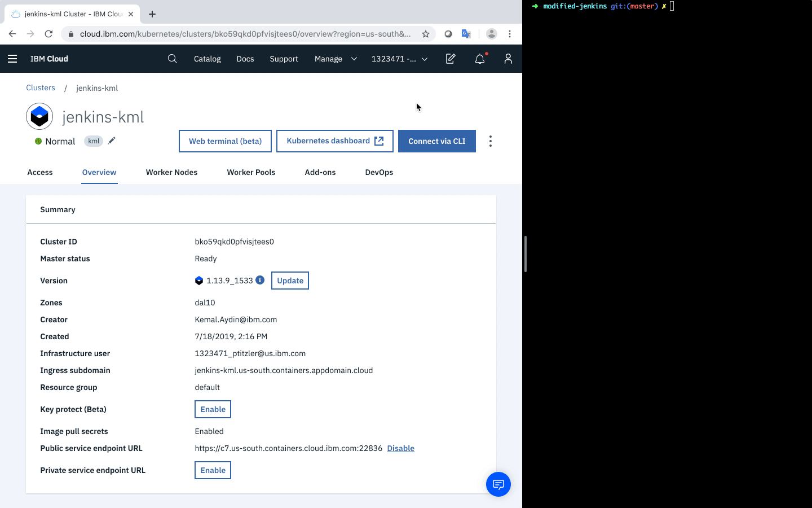The width and height of the screenshot is (812, 508).
Task: Switch to the Worker Pools tab
Action: pyautogui.click(x=251, y=172)
